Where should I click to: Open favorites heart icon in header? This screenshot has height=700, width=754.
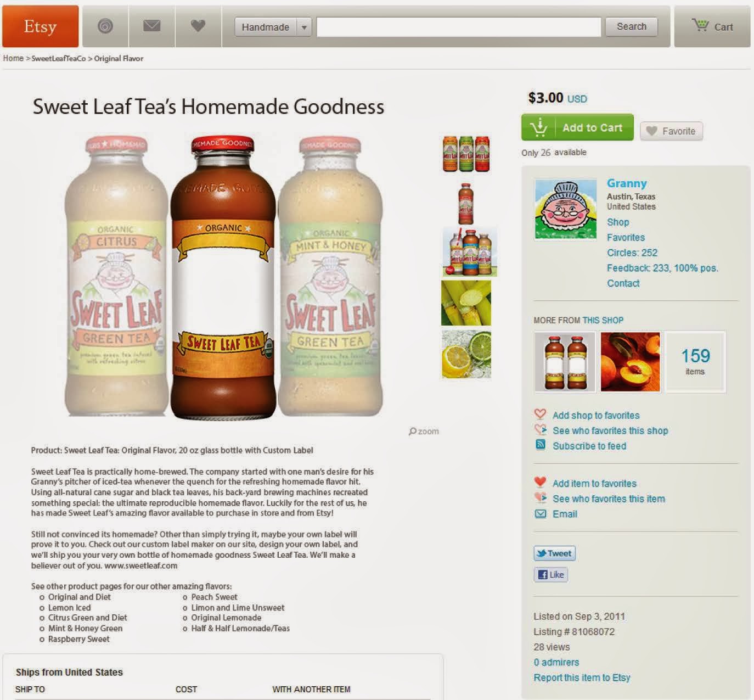coord(198,26)
